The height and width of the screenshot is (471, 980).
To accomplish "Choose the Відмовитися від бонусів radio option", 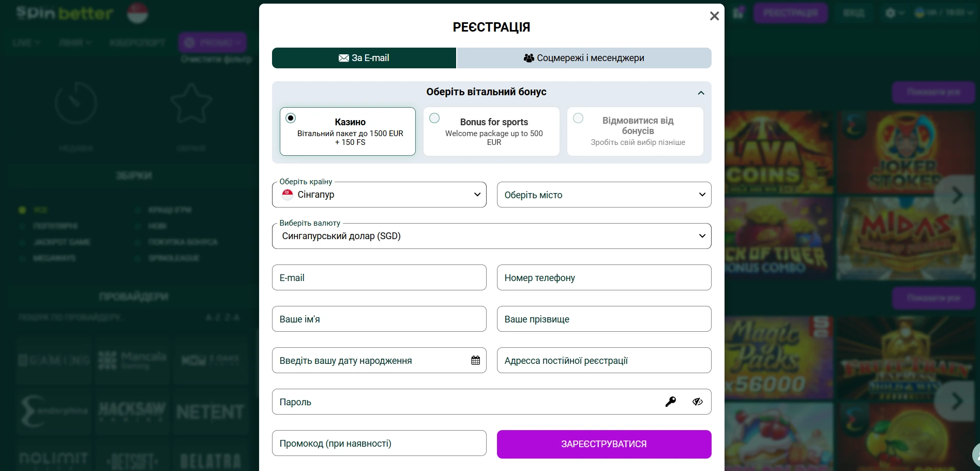I will [x=578, y=118].
